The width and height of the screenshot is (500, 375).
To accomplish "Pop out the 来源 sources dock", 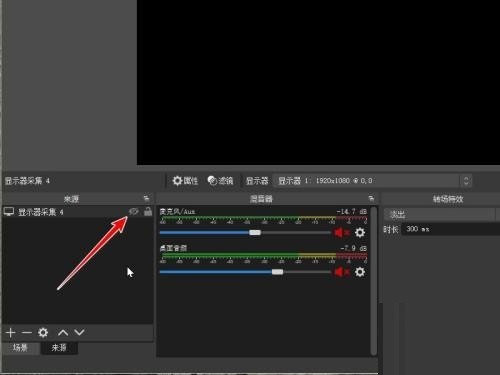I will pos(146,199).
